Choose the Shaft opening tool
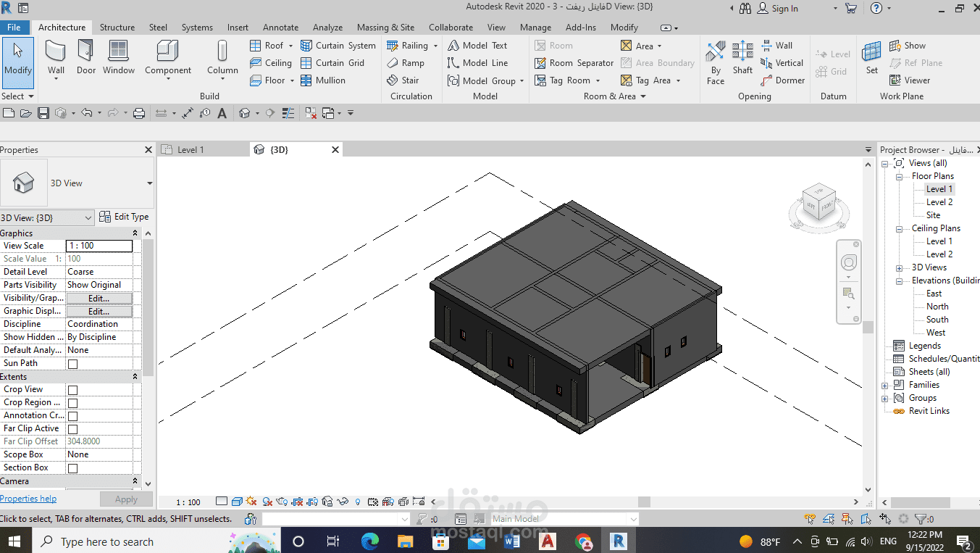The width and height of the screenshot is (980, 553). coord(742,57)
